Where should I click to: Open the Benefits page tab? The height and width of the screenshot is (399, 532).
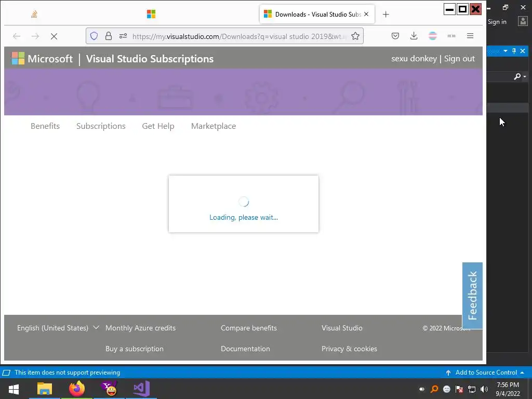pos(45,126)
